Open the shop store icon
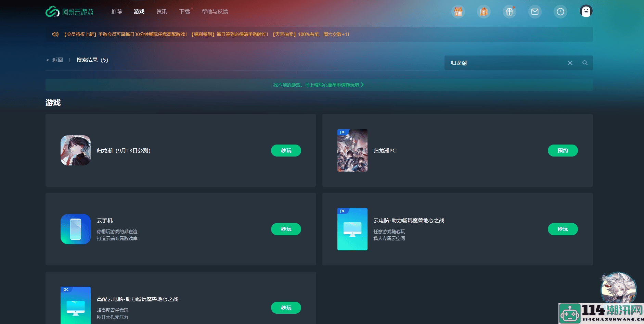Image resolution: width=644 pixels, height=324 pixels. coord(458,12)
